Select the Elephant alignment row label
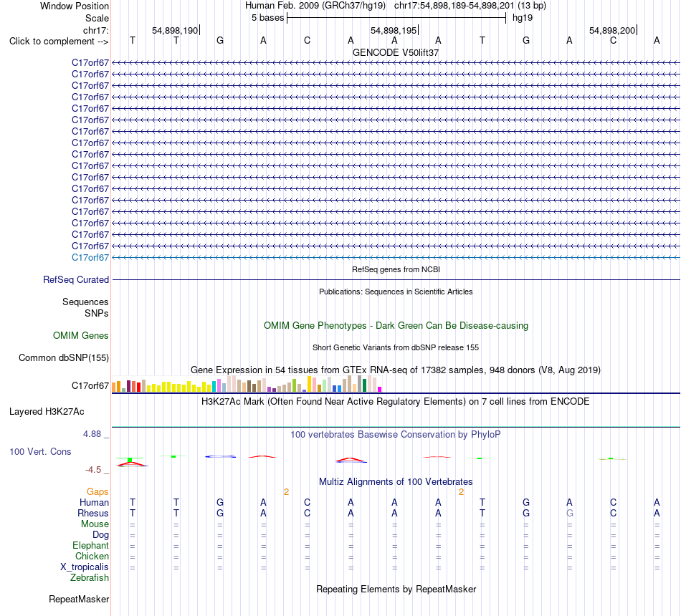 tap(90, 546)
